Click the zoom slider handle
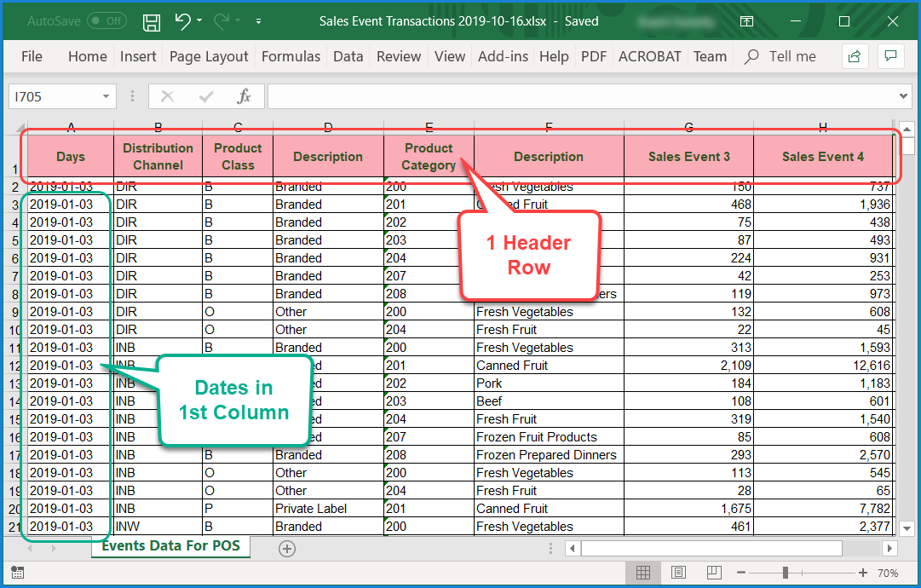Screen dimensions: 921x588 [786, 573]
